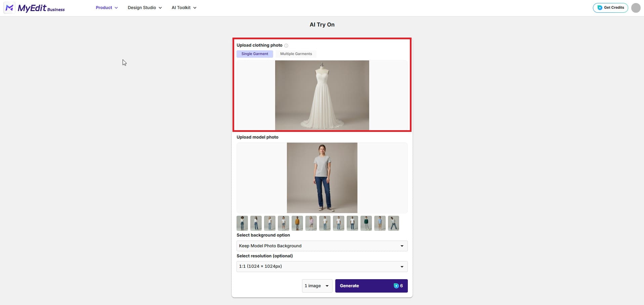Viewport: 644px width, 305px height.
Task: Click the uploaded wedding dress photo
Action: 321,95
